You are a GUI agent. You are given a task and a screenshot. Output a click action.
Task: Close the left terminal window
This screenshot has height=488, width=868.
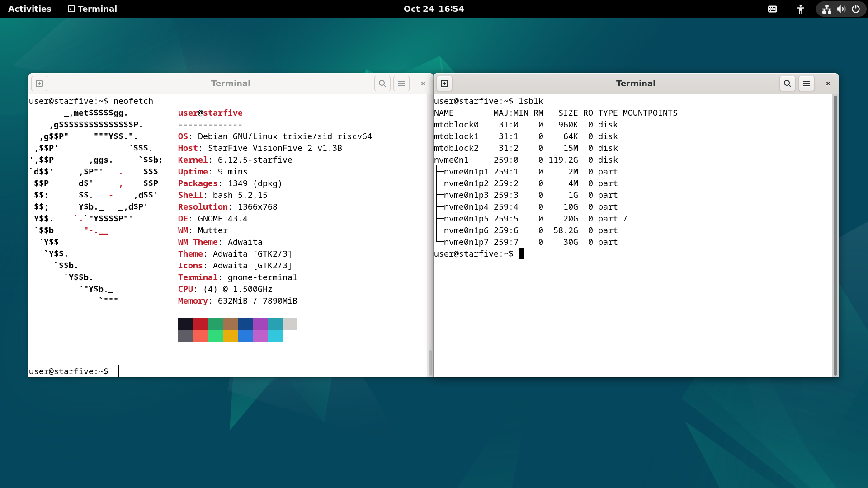[423, 84]
